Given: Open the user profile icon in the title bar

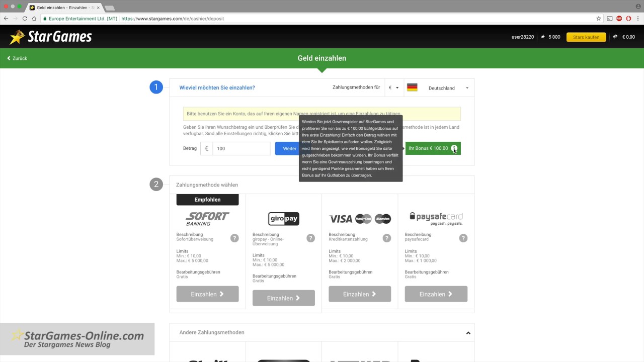Looking at the screenshot, I should click(x=638, y=6).
